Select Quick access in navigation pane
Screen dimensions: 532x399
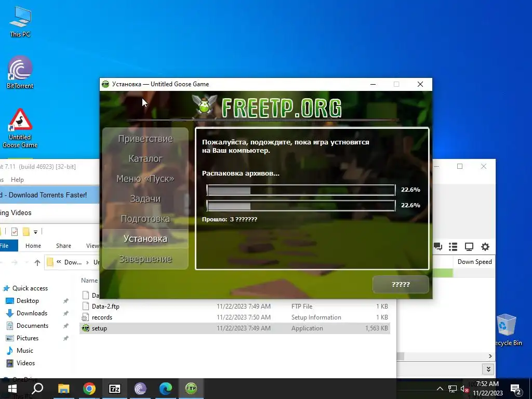25,288
